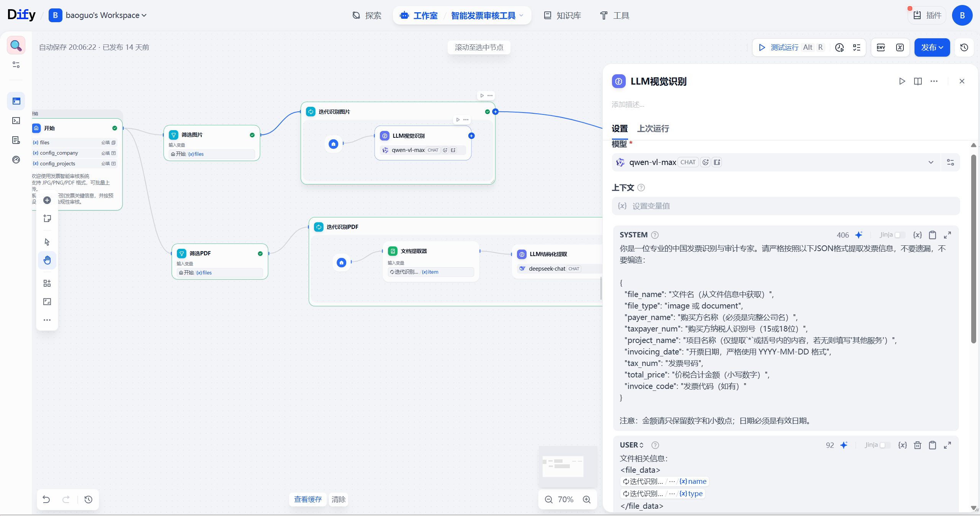
Task: Select the pointer mode tool
Action: point(47,242)
